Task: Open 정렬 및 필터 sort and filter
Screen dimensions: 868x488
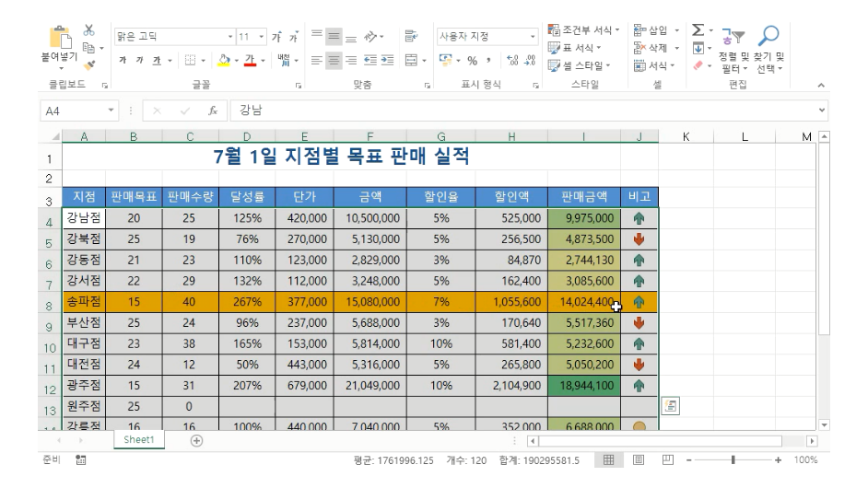Action: point(733,50)
